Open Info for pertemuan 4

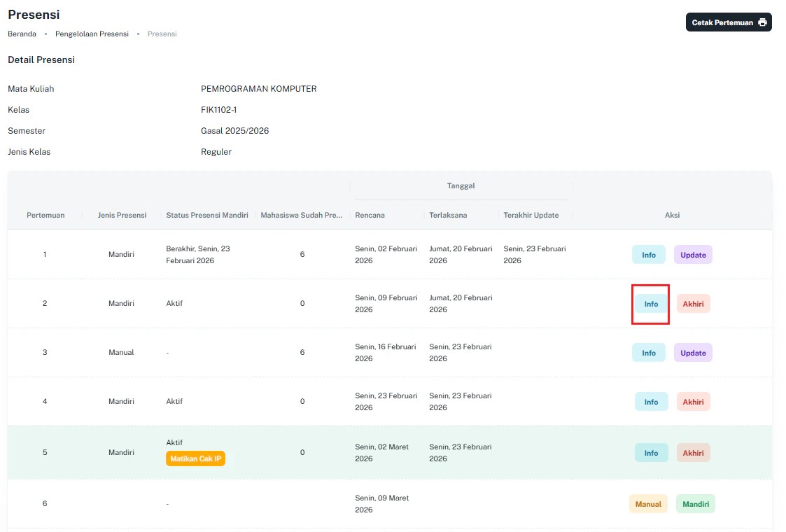[651, 402]
